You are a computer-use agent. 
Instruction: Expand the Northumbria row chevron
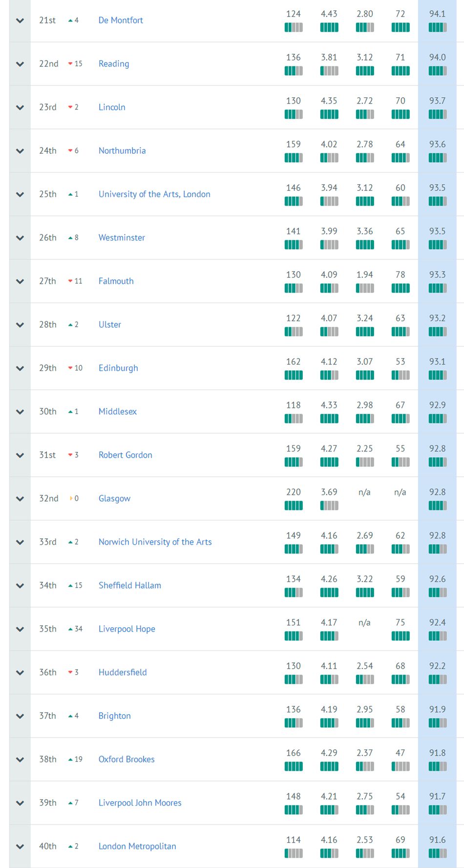(20, 151)
